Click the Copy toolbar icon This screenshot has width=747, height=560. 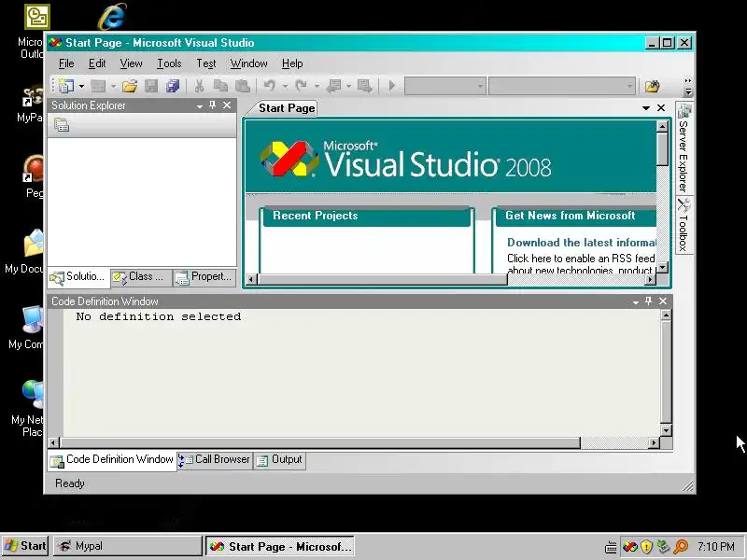(x=220, y=86)
